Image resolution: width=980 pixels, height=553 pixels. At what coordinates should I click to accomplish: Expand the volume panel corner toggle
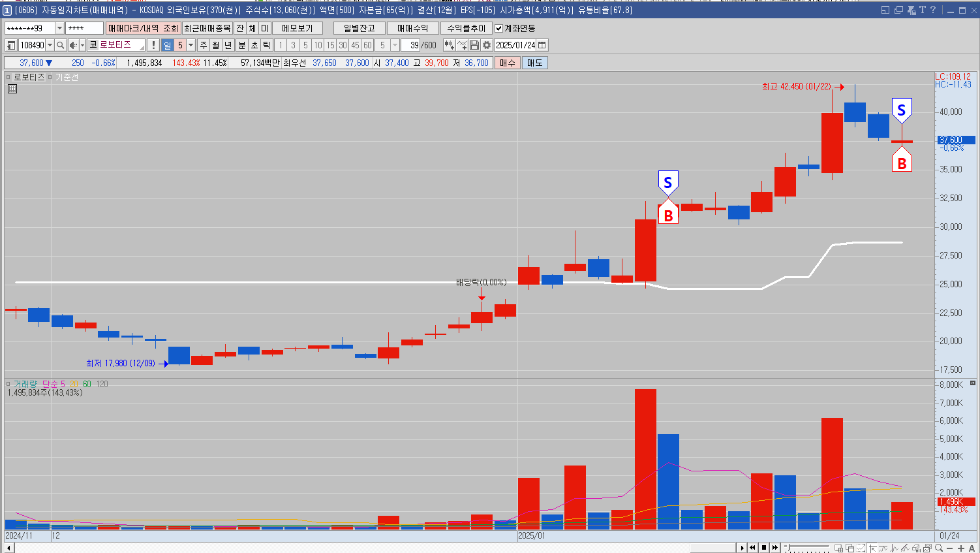tap(973, 383)
